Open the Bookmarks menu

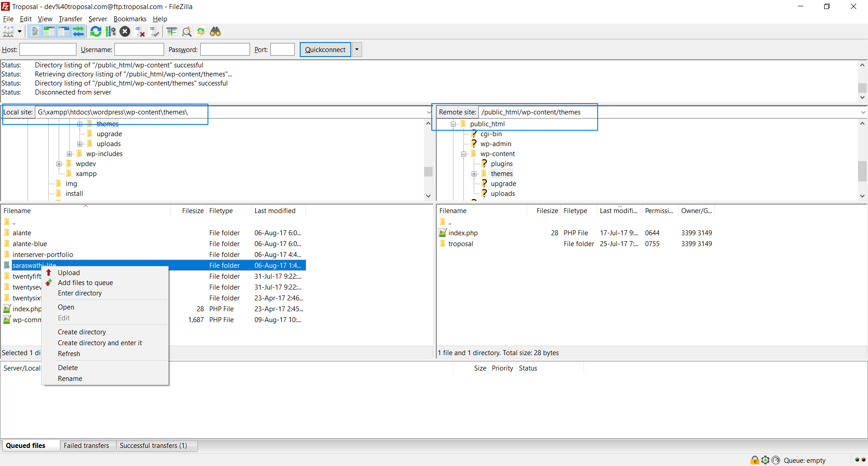pos(130,19)
